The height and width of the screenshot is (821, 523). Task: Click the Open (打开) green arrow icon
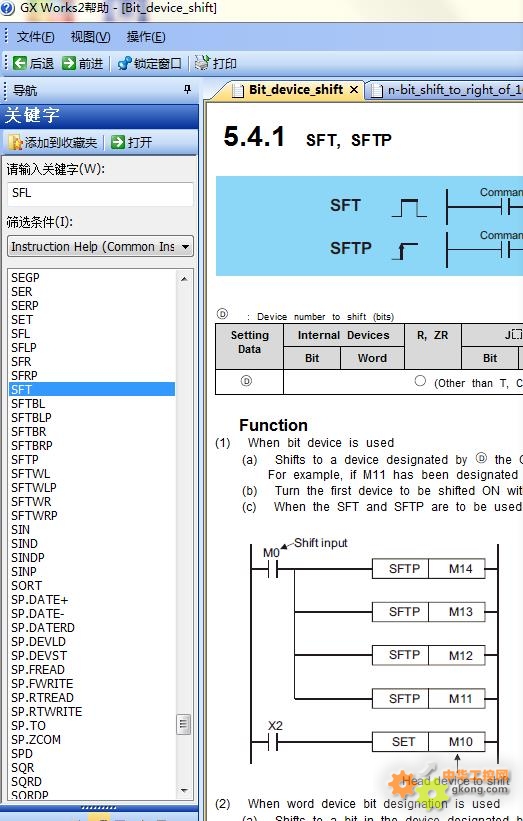(x=118, y=142)
